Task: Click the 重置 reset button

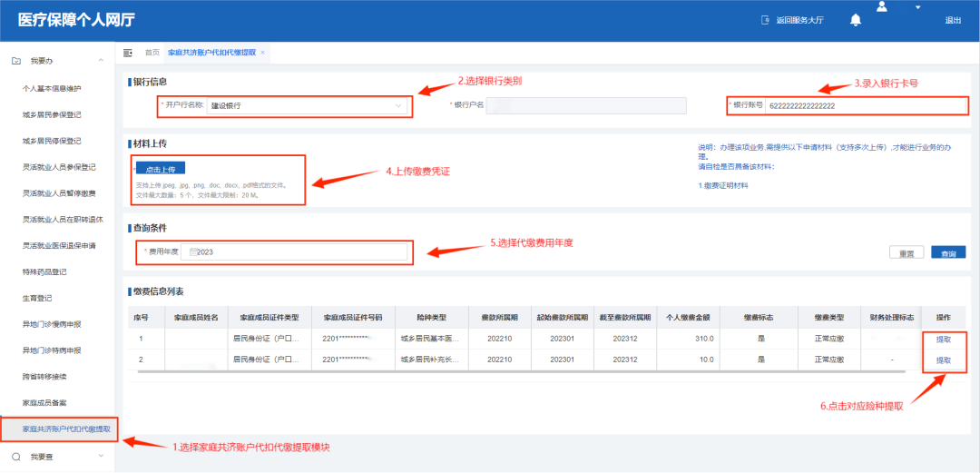Action: [906, 253]
